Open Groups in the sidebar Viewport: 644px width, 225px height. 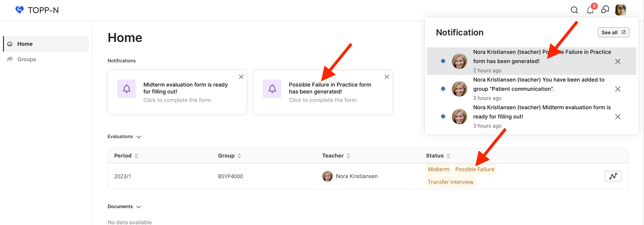[27, 59]
